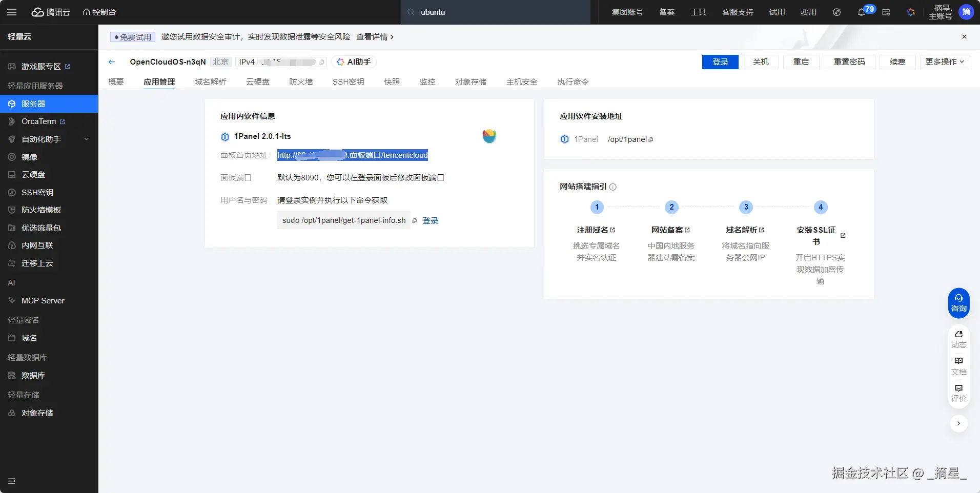Switch to the 监控 tab

coord(427,82)
